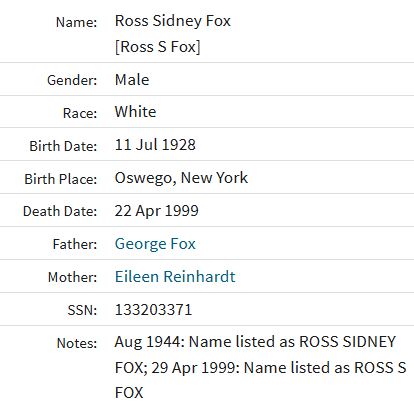Click the Father field label
This screenshot has width=414, height=407.
tap(75, 244)
